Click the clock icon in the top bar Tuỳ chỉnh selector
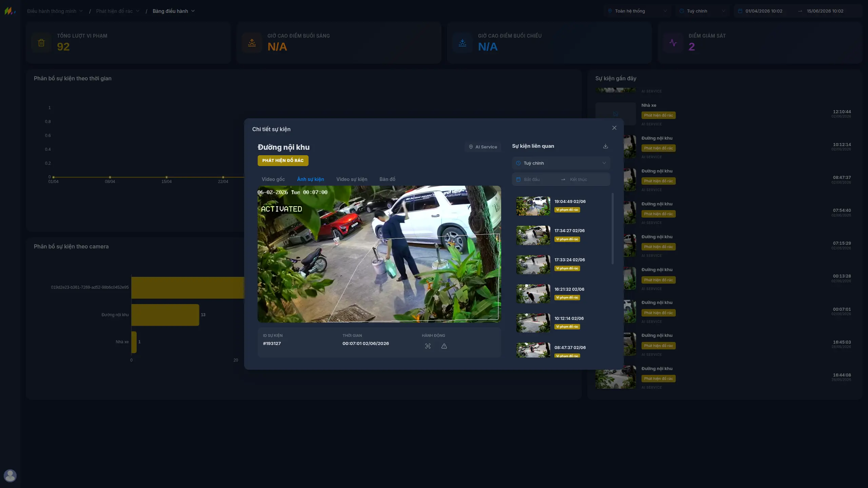The image size is (868, 488). point(682,11)
